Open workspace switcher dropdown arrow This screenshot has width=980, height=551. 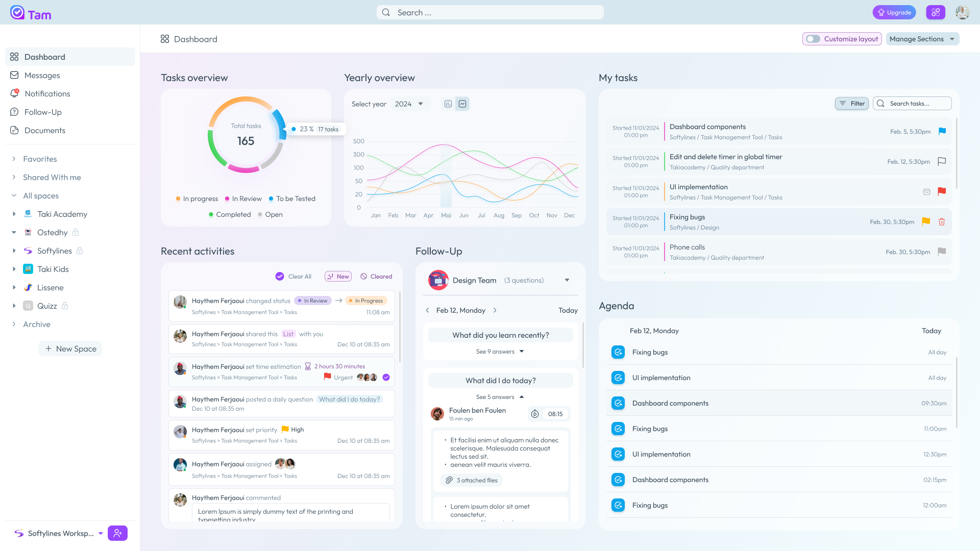[101, 533]
